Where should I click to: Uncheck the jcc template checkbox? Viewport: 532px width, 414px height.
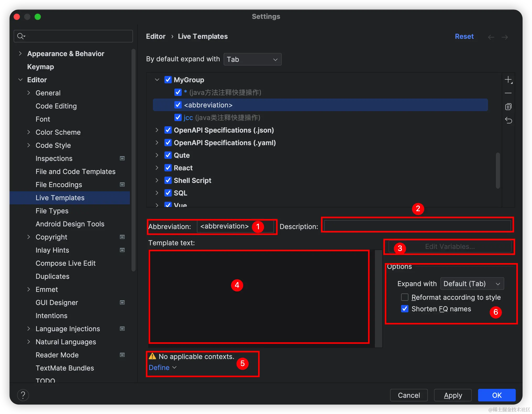pos(178,117)
